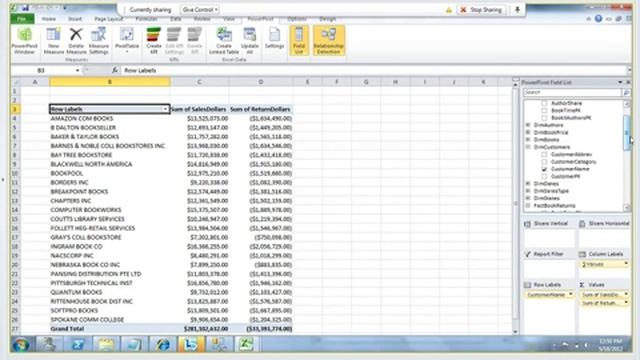Switch to the Insert tab
Screen dimensions: 640x360
click(x=75, y=19)
